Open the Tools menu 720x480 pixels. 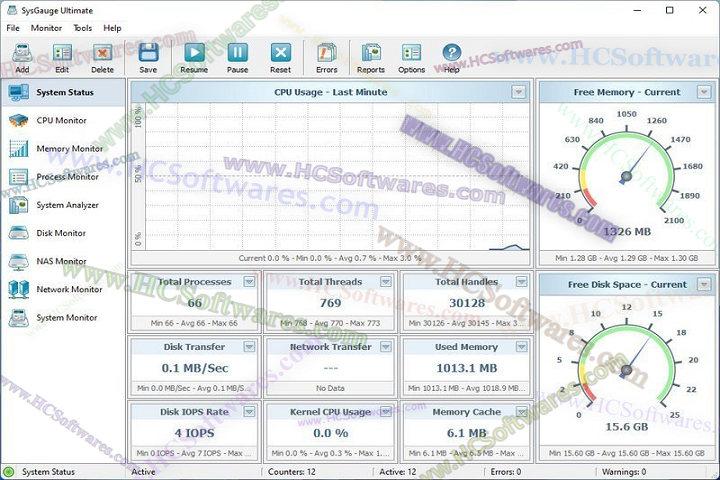tap(83, 28)
